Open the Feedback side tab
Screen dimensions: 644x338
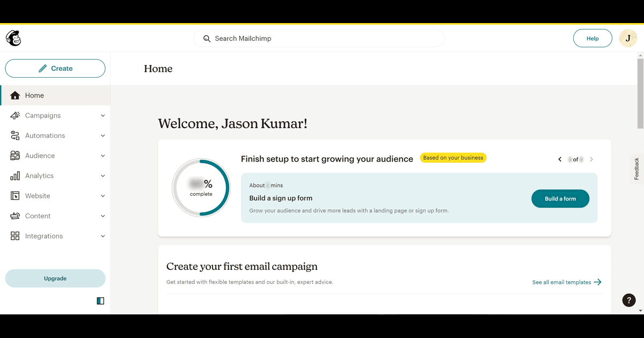(636, 169)
